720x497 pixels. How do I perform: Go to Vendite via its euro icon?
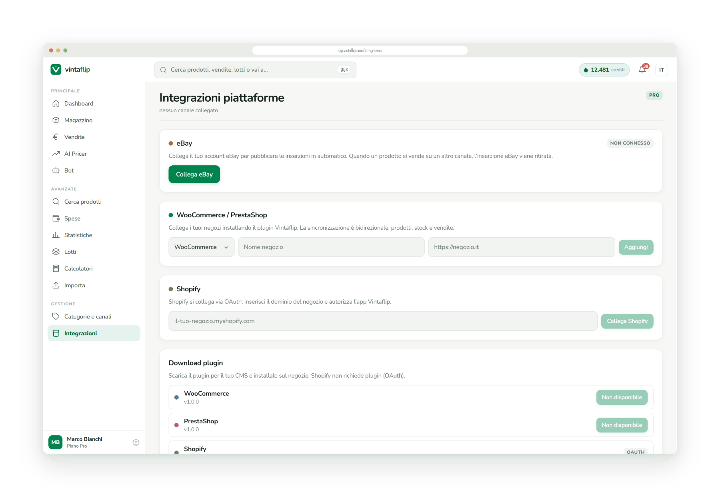[56, 137]
